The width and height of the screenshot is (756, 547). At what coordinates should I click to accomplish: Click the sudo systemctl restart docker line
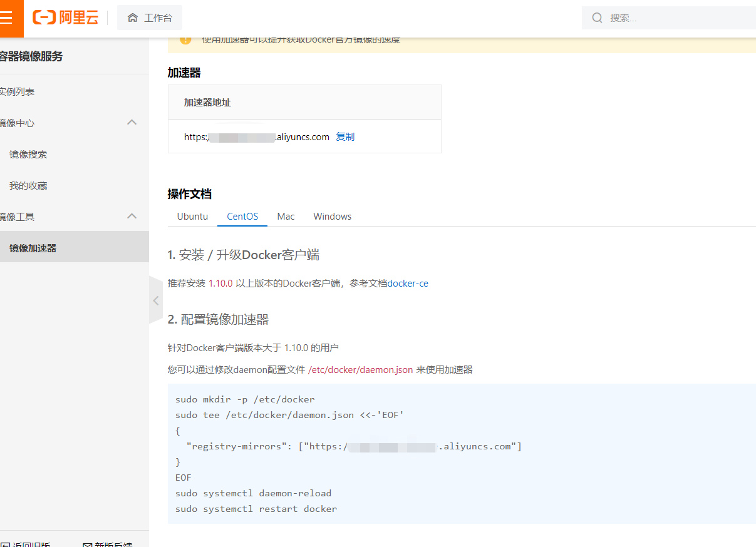(x=256, y=509)
